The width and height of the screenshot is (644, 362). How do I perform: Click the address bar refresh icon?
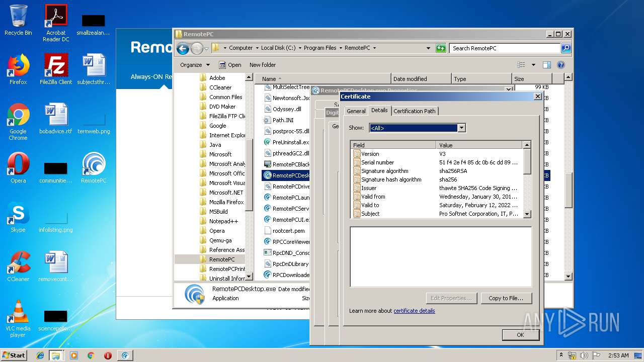click(441, 48)
